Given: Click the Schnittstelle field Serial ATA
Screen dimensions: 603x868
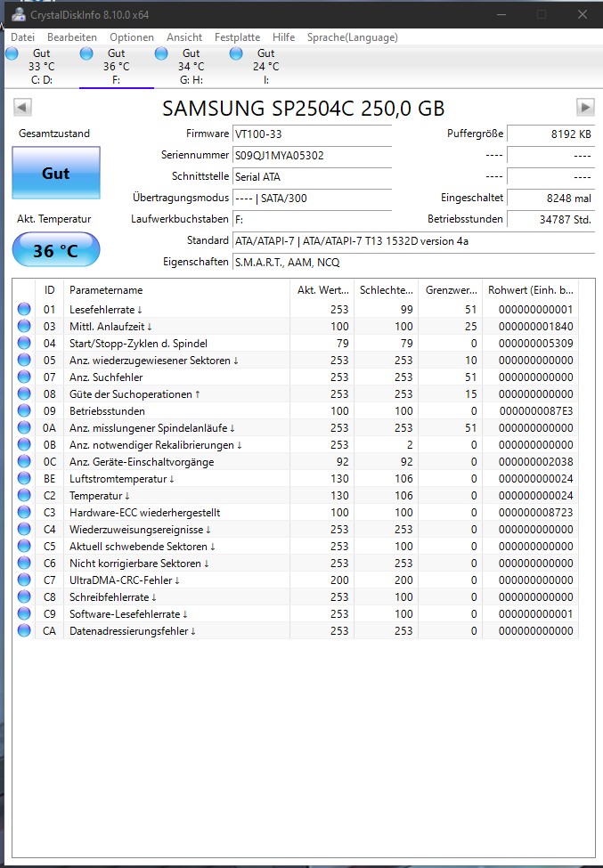Looking at the screenshot, I should coord(312,176).
